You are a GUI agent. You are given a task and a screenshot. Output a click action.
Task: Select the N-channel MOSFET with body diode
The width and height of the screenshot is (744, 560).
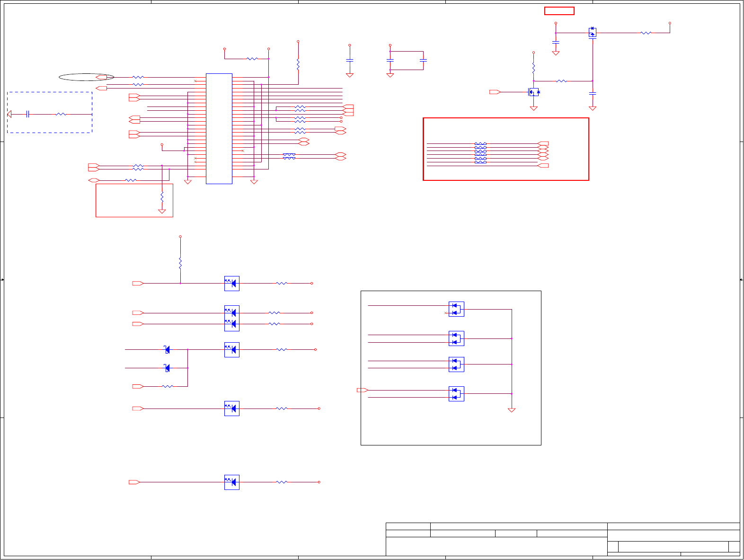click(x=533, y=92)
